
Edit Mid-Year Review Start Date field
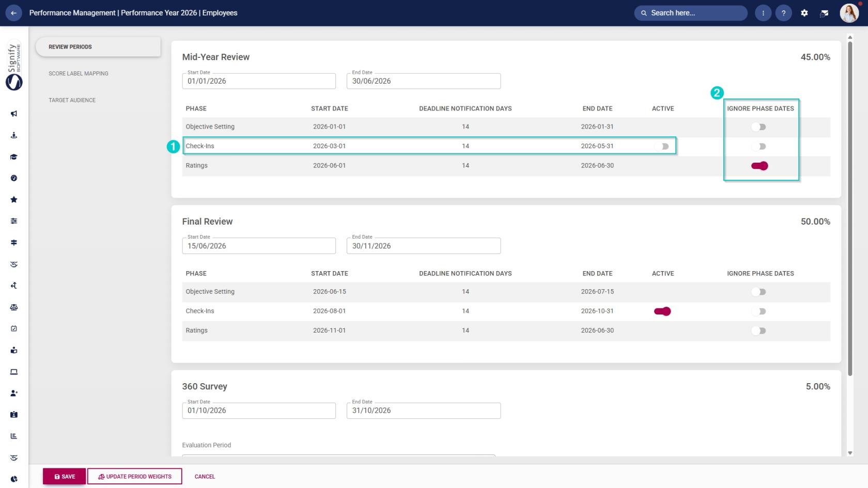point(259,81)
